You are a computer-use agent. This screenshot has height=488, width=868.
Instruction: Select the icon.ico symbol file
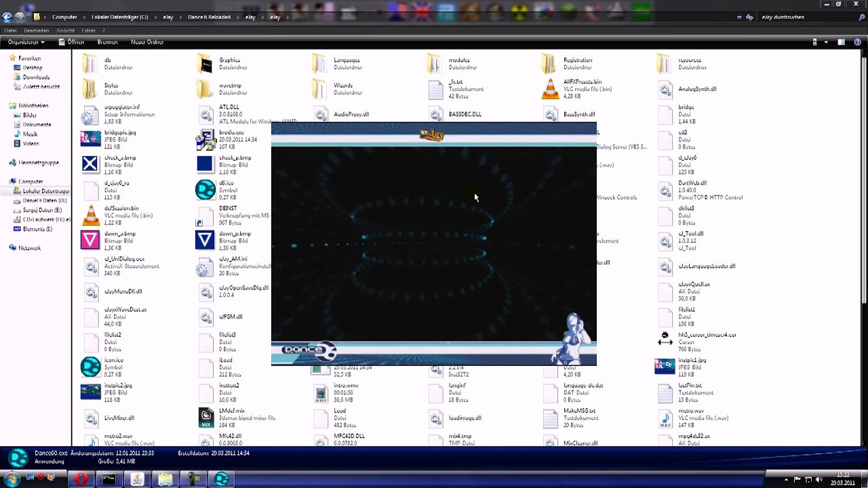tap(90, 367)
